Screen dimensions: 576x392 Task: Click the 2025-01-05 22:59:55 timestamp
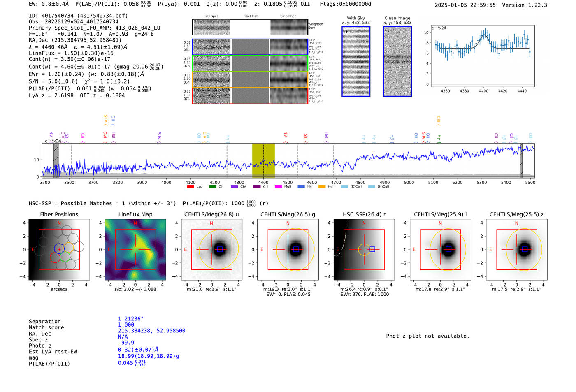465,5
